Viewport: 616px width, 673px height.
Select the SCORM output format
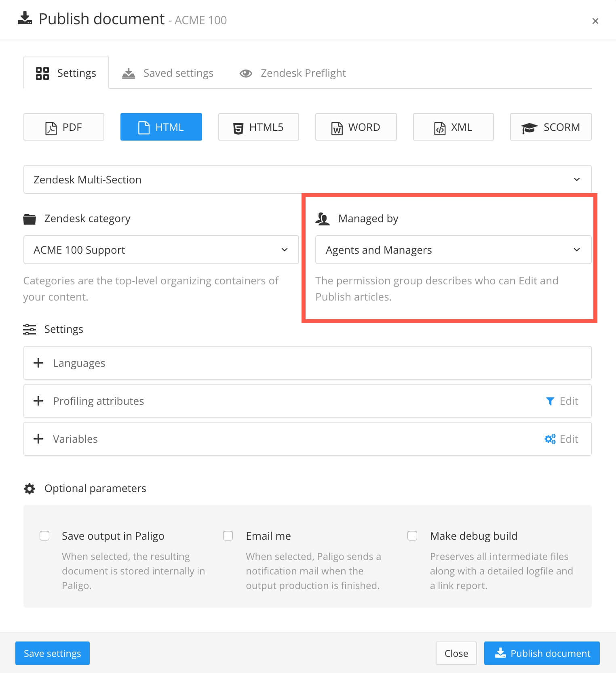(x=551, y=127)
